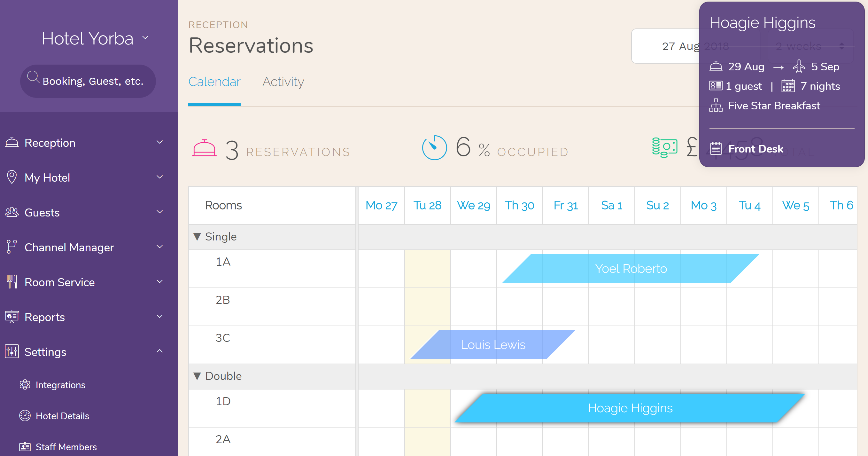Click the pink reservations bell icon
Image resolution: width=868 pixels, height=456 pixels.
tap(204, 148)
